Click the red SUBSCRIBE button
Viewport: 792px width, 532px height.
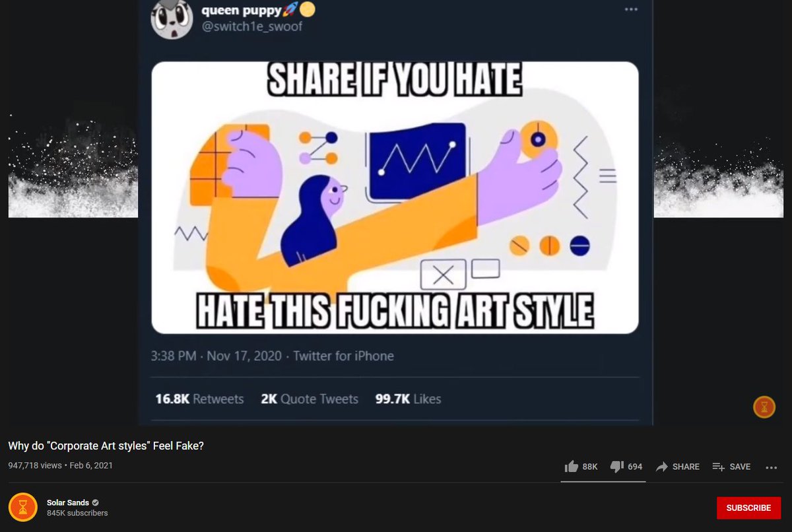click(x=748, y=508)
